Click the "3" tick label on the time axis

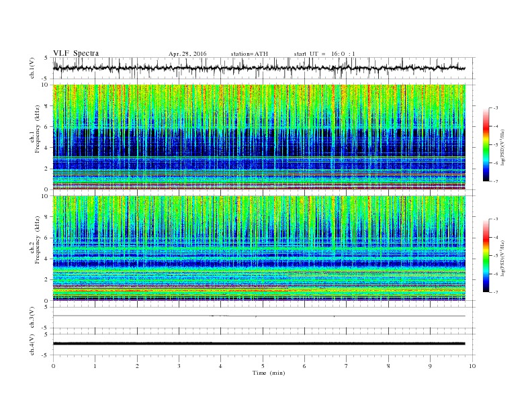pyautogui.click(x=179, y=366)
